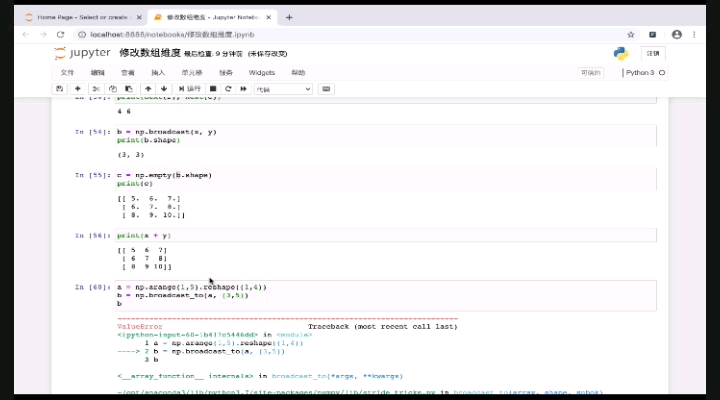Open the 单元格 (Cell) menu
The image size is (720, 400).
(x=192, y=73)
